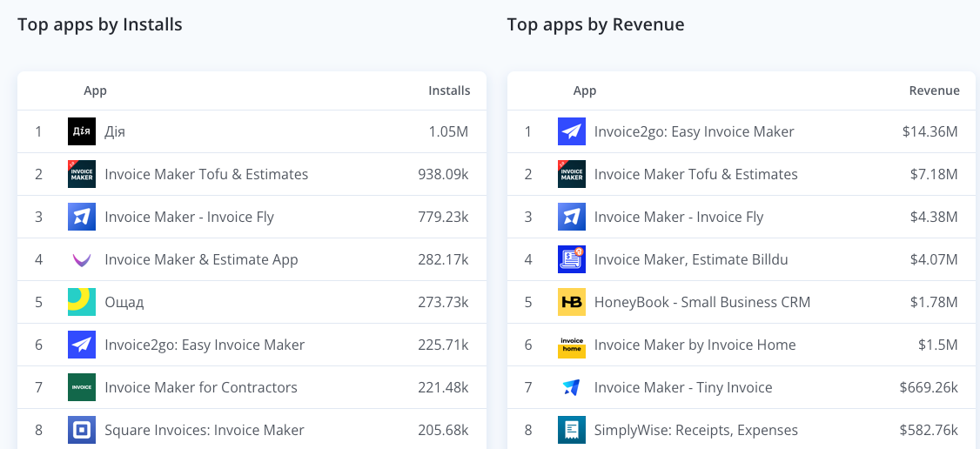980x449 pixels.
Task: Click SimplyWise: Receipts, Expenses app name
Action: coord(696,430)
